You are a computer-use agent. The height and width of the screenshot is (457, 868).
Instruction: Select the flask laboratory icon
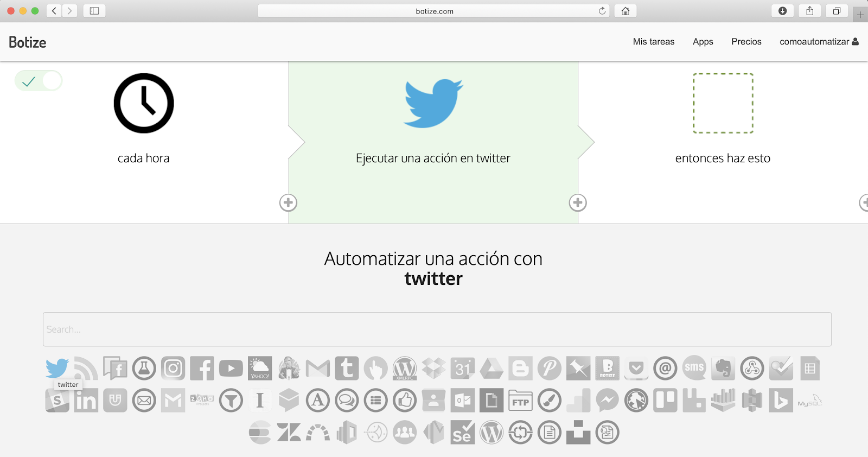point(144,369)
